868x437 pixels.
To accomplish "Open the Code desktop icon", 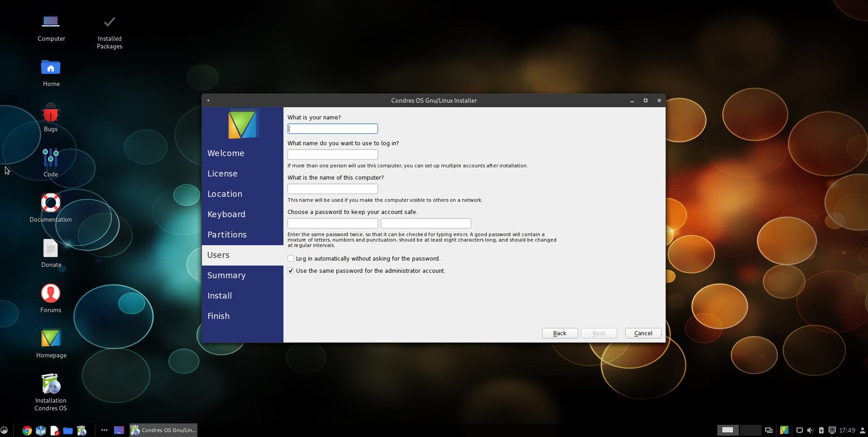I will tap(51, 158).
